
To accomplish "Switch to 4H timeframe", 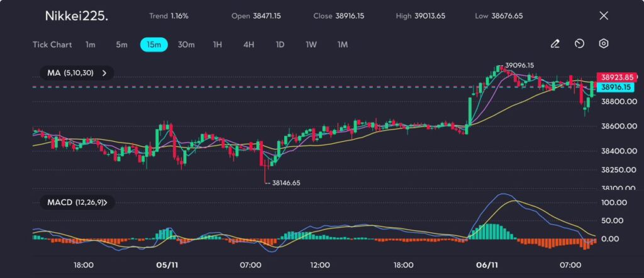I will [x=248, y=45].
